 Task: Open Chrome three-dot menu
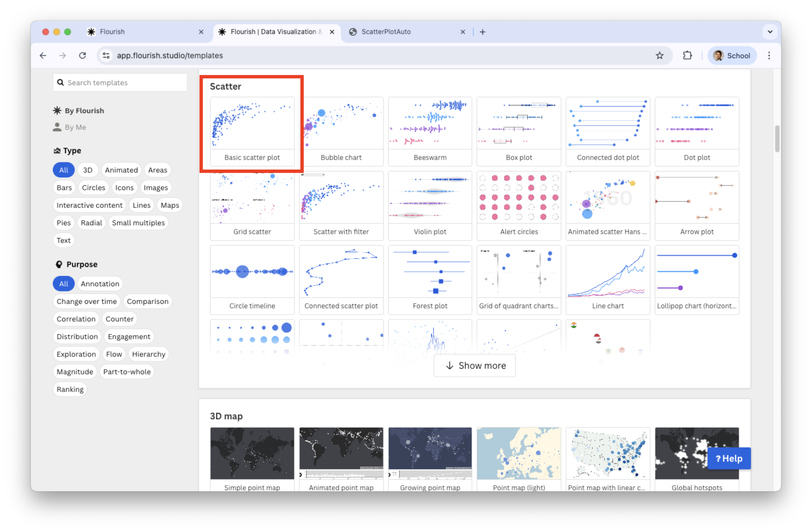769,56
